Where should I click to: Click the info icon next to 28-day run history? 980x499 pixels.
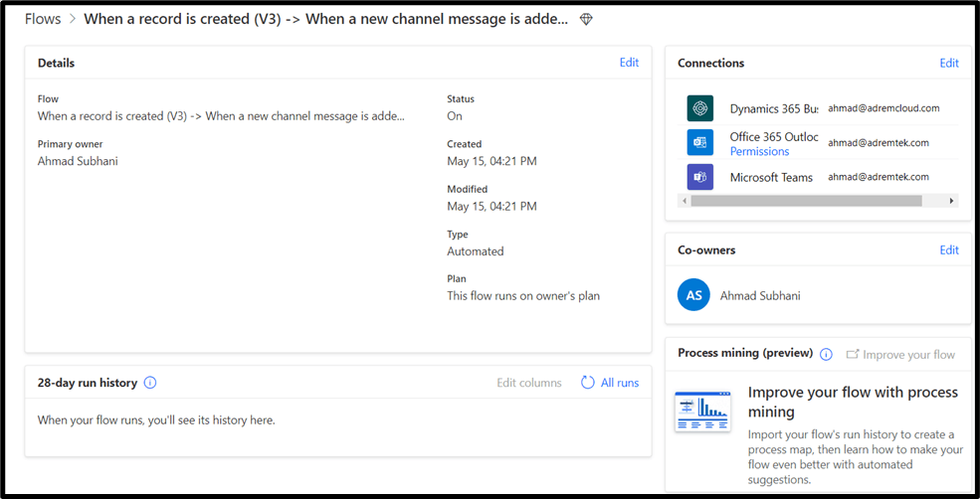150,383
